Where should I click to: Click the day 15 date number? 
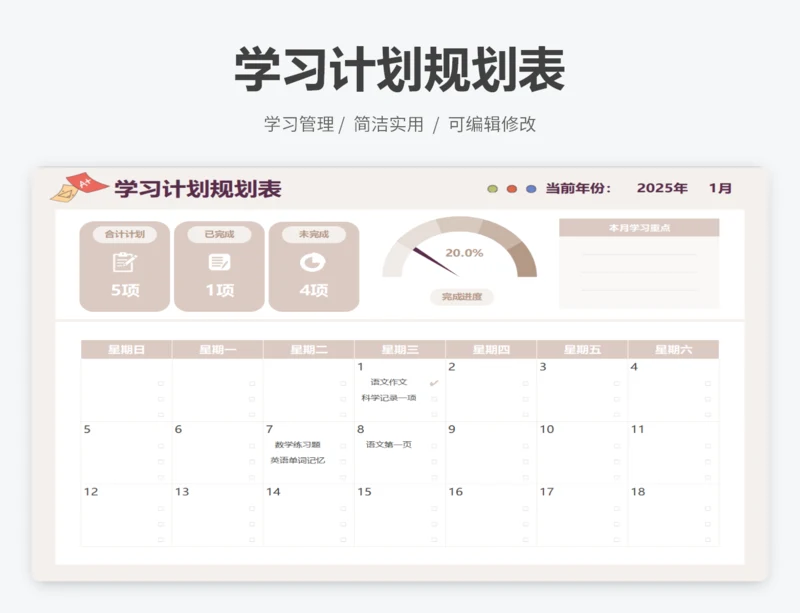pos(364,492)
